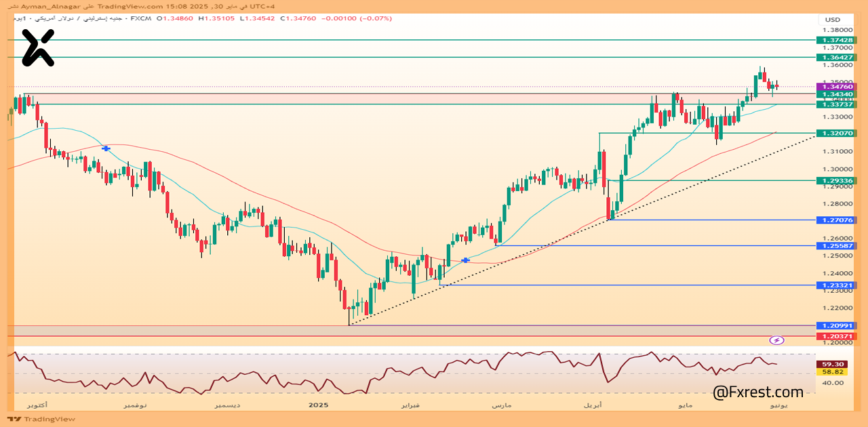Select the blue cross marker near November

pyautogui.click(x=106, y=148)
